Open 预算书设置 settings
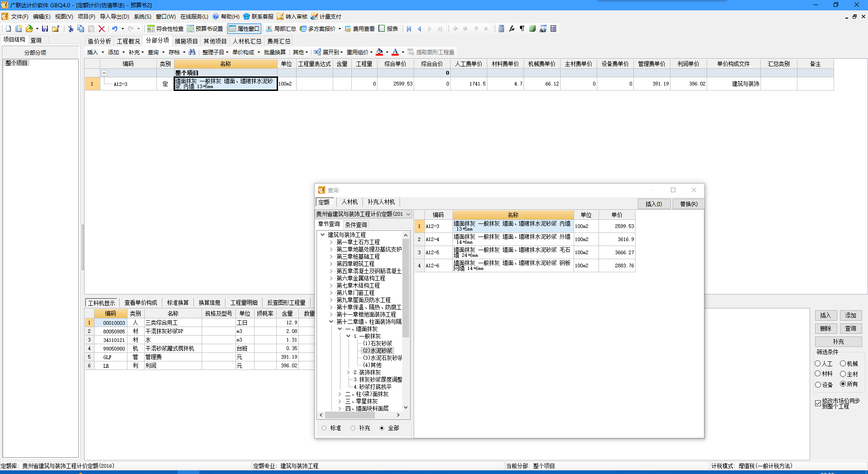This screenshot has height=474, width=868. point(205,29)
